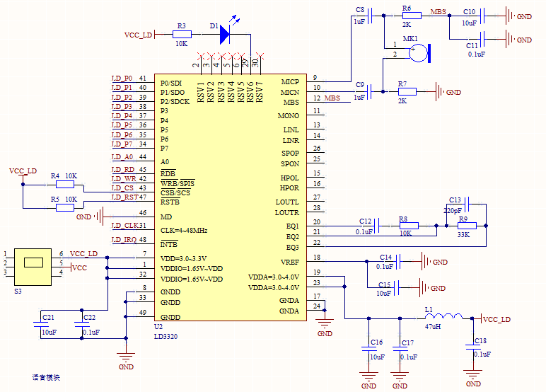Click the LD_IRQ net label
Image resolution: width=546 pixels, height=392 pixels.
pyautogui.click(x=124, y=240)
